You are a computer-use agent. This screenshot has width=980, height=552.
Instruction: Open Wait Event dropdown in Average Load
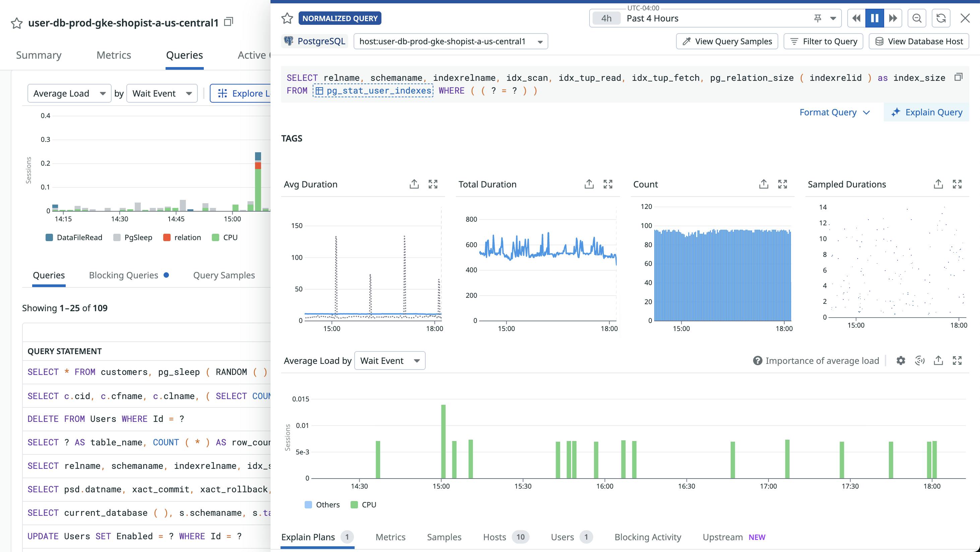pos(389,361)
